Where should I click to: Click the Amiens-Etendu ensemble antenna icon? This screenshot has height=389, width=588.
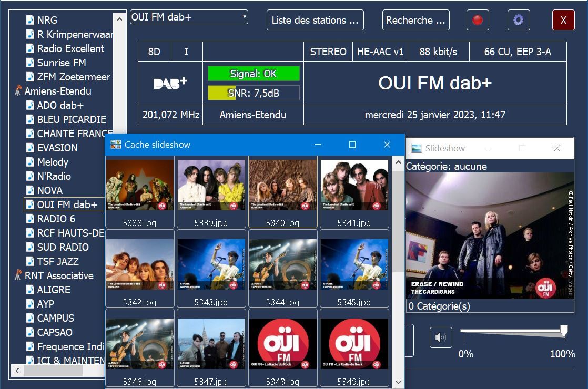pyautogui.click(x=17, y=91)
